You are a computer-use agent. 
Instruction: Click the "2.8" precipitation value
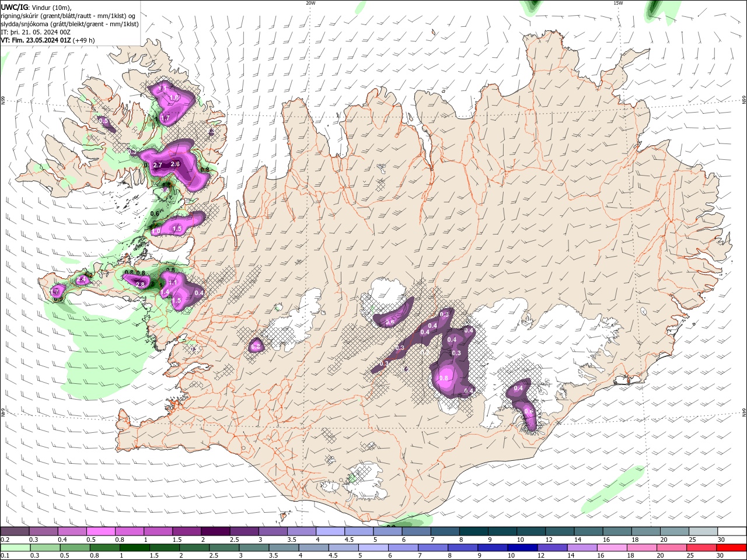(140, 285)
